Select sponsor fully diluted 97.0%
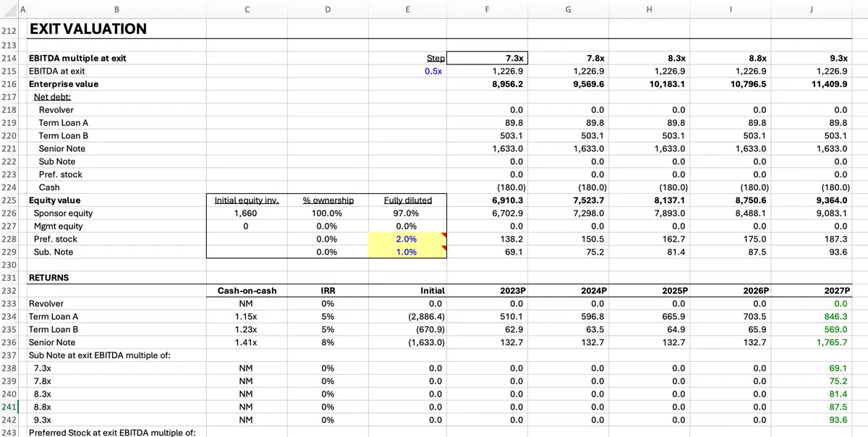 point(406,213)
